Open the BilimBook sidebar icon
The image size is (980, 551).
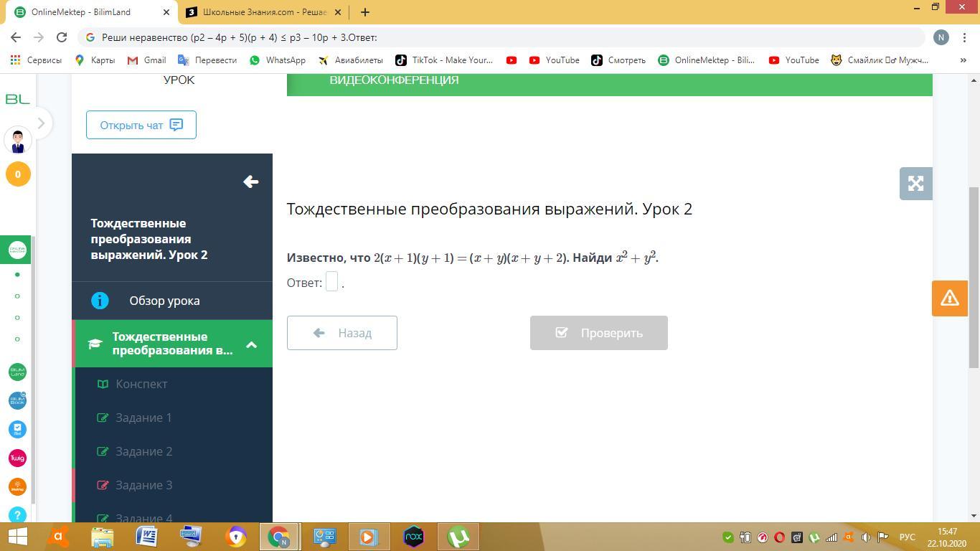(17, 400)
